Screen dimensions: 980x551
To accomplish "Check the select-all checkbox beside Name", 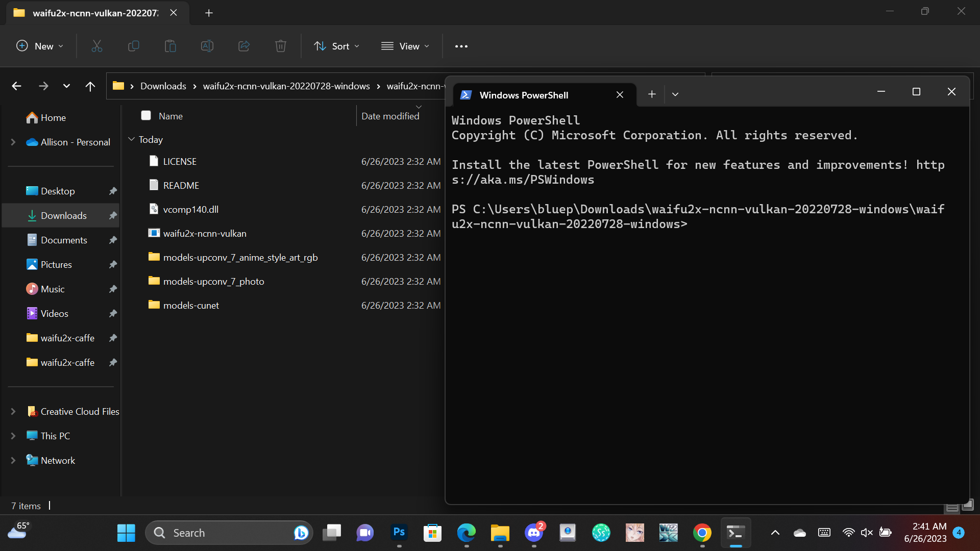I will coord(146,115).
